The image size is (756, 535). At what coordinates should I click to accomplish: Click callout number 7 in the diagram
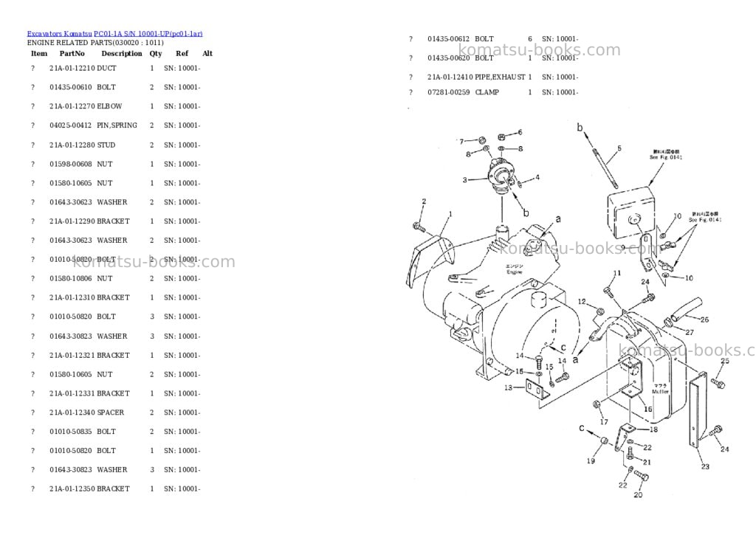[461, 141]
